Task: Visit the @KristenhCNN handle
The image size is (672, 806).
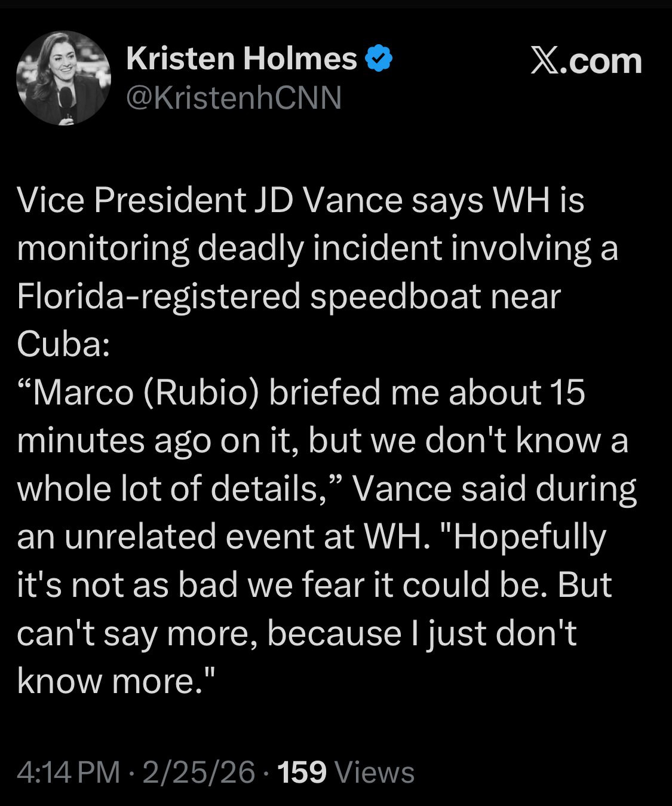Action: pos(234,97)
